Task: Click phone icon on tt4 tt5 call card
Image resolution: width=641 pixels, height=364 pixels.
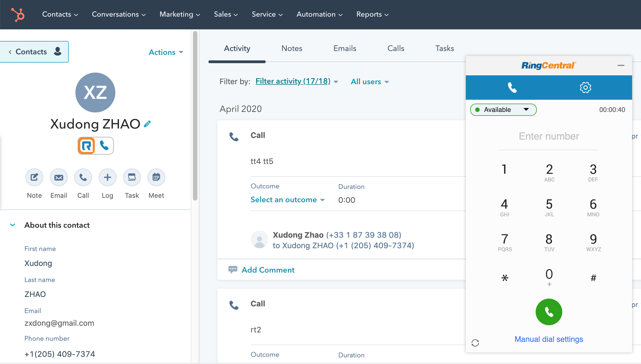Action: coord(234,137)
